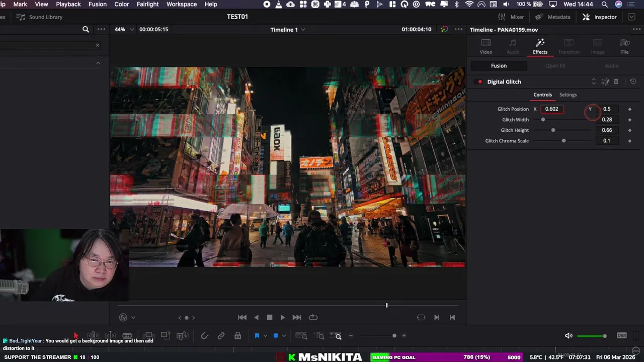Go to next clip button
Screen dimensions: 644x362
pyautogui.click(x=437, y=317)
